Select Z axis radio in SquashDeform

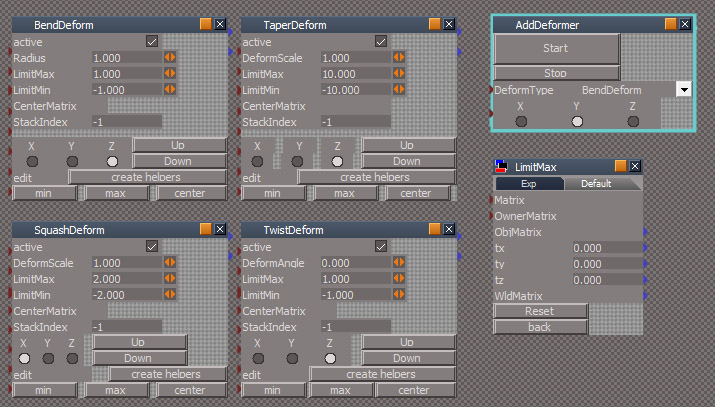click(x=72, y=359)
